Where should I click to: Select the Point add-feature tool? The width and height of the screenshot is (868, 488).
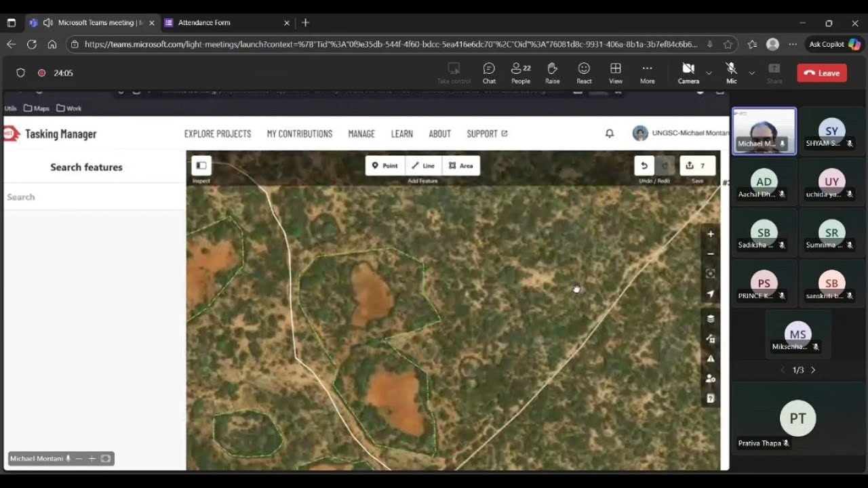[x=385, y=166]
